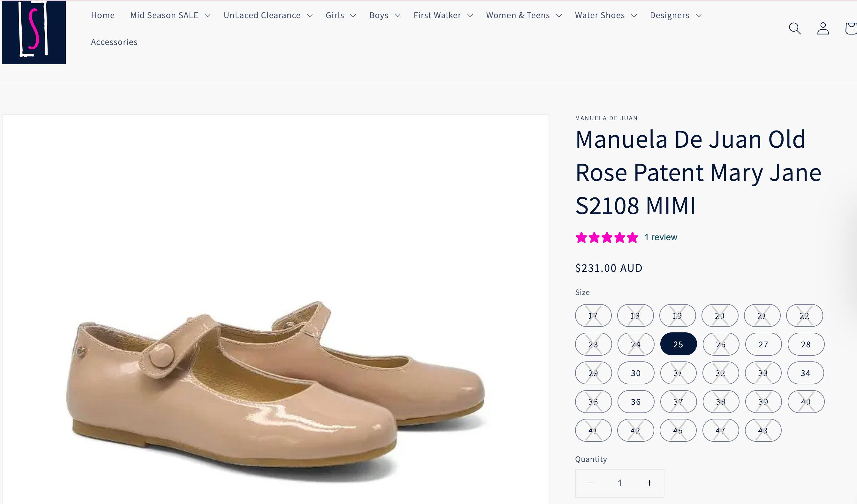The height and width of the screenshot is (504, 857).
Task: Open the shopping cart icon
Action: click(851, 28)
